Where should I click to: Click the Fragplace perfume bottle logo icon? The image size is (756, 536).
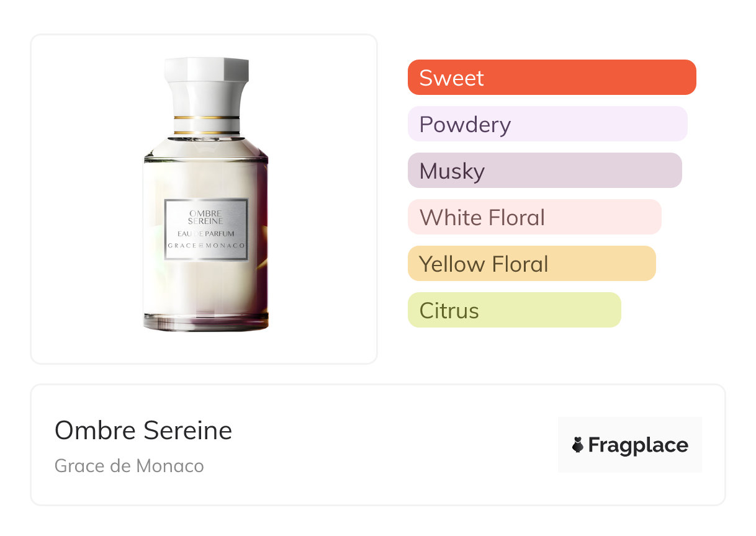[x=578, y=445]
